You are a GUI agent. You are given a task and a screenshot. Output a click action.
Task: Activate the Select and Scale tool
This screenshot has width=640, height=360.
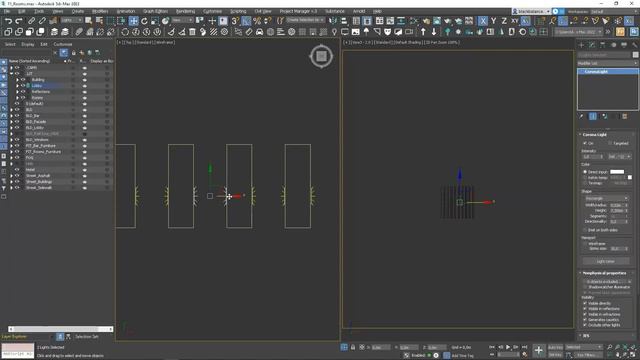click(155, 21)
